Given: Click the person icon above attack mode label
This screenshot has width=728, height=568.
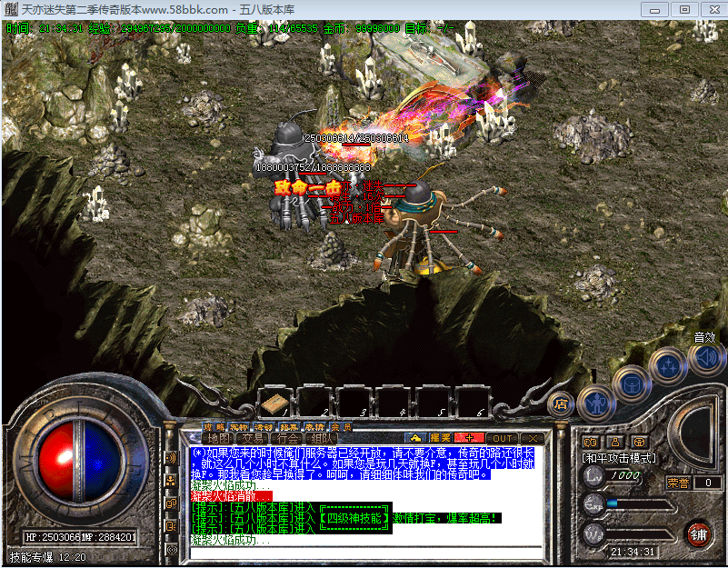Looking at the screenshot, I should 614,442.
